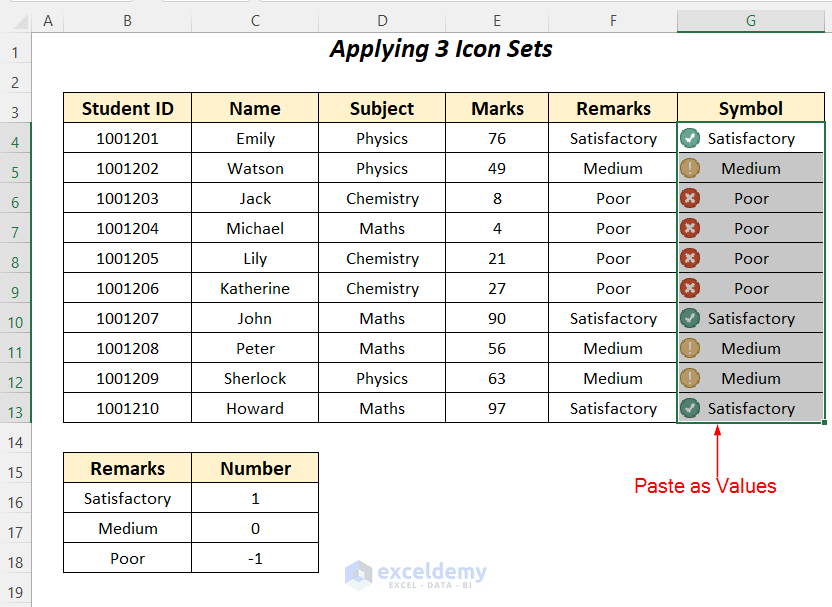Click the red cross icon in row 9

pos(689,288)
